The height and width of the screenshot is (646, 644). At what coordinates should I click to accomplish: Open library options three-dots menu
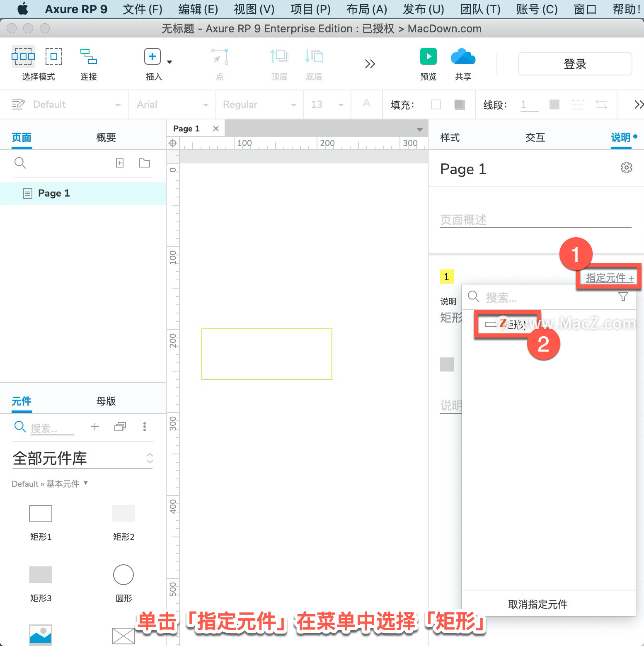(x=145, y=427)
